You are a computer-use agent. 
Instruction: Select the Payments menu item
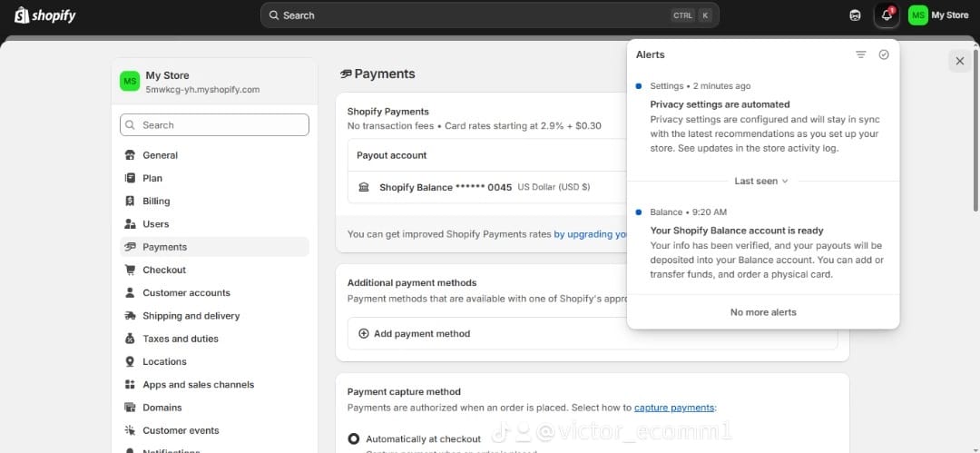214,247
